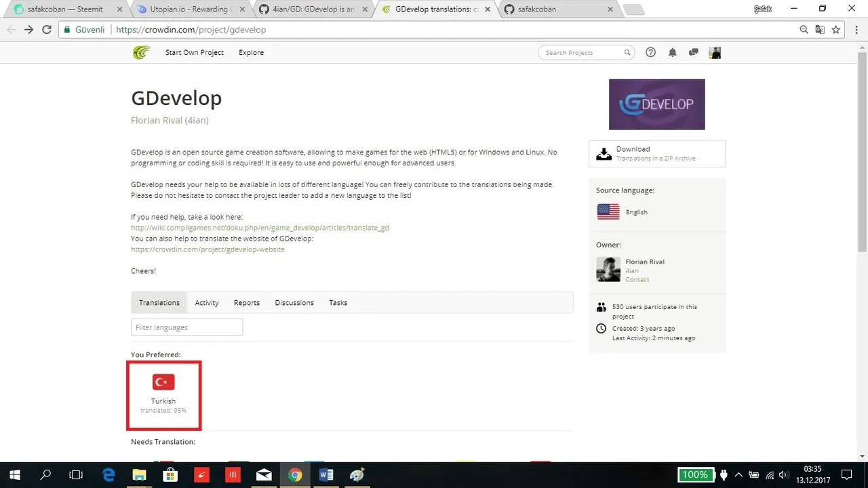Open Mail app from taskbar
The height and width of the screenshot is (488, 868).
(x=264, y=474)
